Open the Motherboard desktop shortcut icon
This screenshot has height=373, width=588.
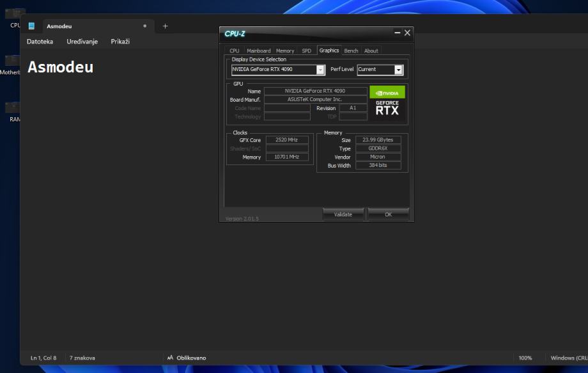(x=12, y=62)
